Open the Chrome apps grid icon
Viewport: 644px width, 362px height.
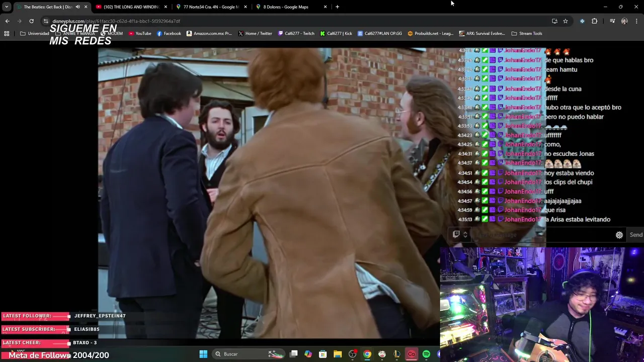[x=7, y=33]
